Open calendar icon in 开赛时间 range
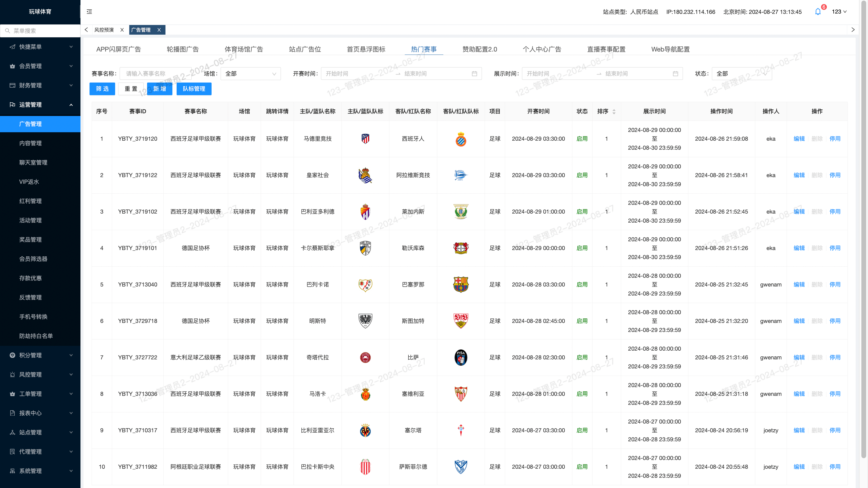This screenshot has width=868, height=488. point(474,74)
